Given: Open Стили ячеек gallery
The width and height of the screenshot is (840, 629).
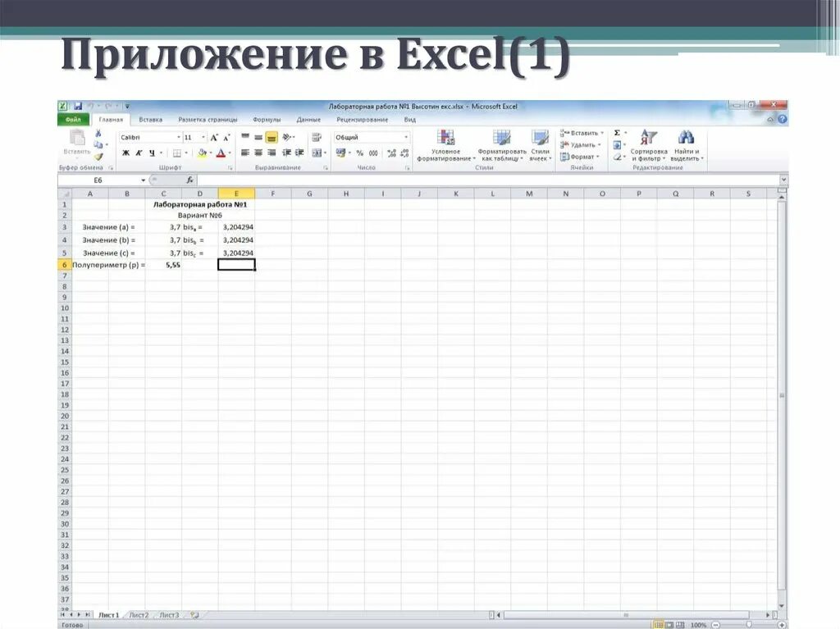Looking at the screenshot, I should [540, 145].
